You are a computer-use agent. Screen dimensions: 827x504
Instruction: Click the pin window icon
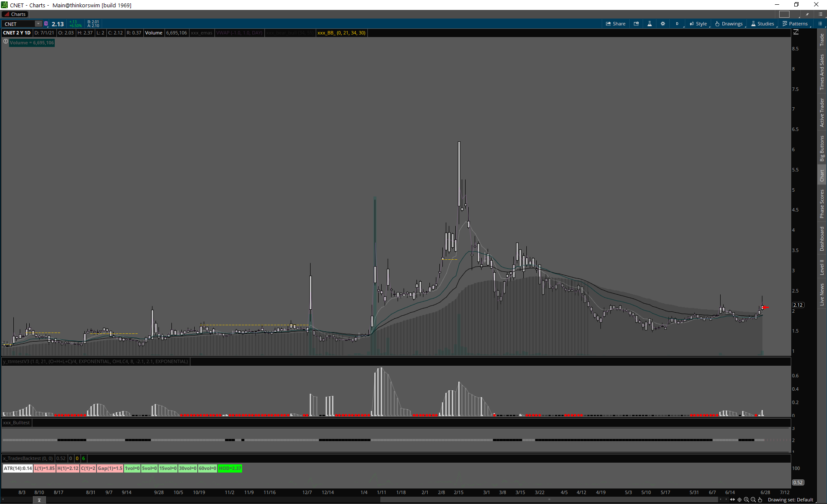pyautogui.click(x=808, y=14)
